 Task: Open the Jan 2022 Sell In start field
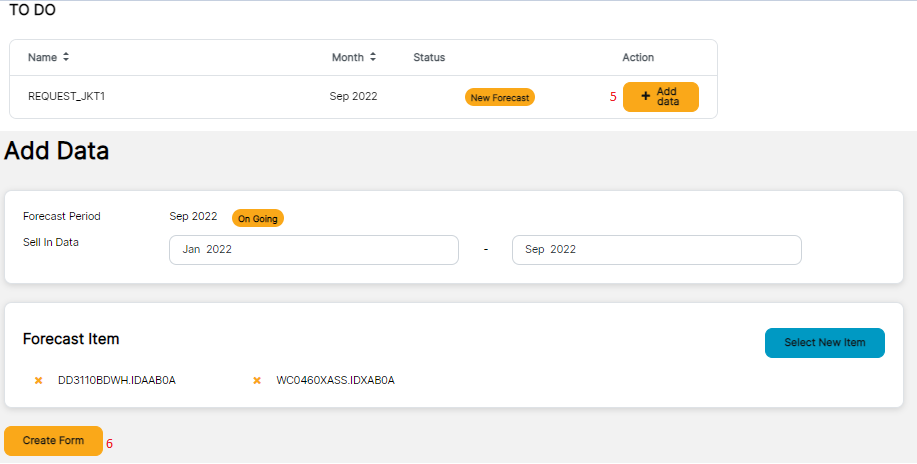(314, 250)
